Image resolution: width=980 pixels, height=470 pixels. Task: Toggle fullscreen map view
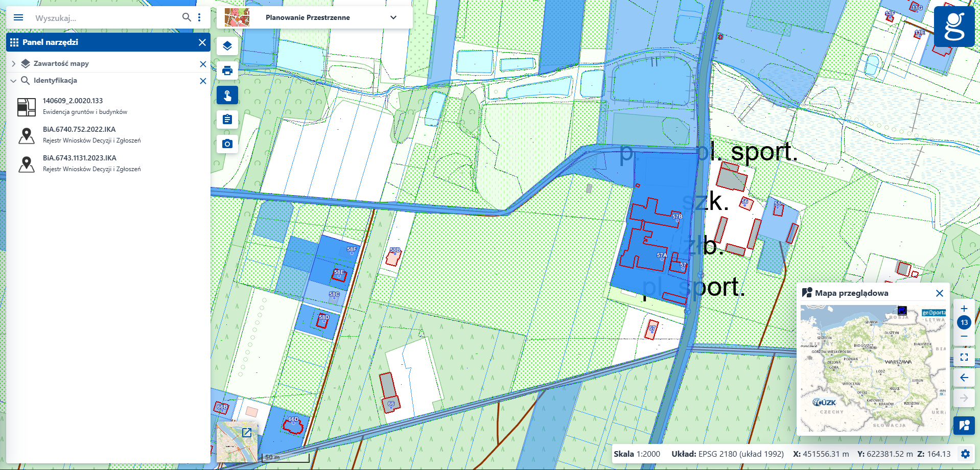[964, 357]
